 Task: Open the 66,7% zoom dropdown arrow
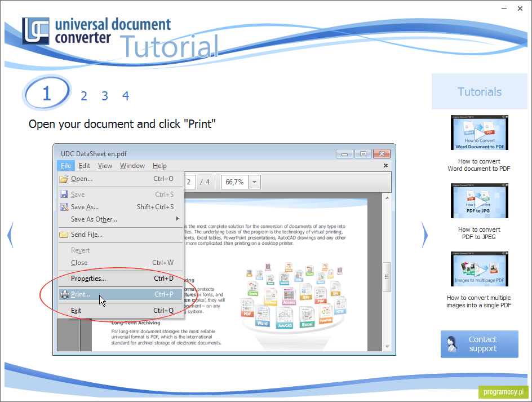click(255, 182)
